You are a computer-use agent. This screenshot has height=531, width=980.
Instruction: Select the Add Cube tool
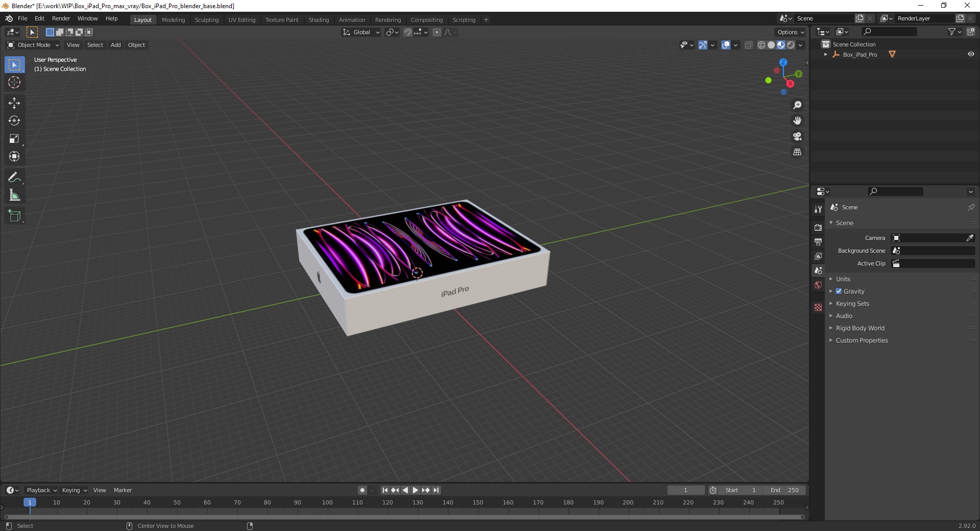pyautogui.click(x=14, y=216)
